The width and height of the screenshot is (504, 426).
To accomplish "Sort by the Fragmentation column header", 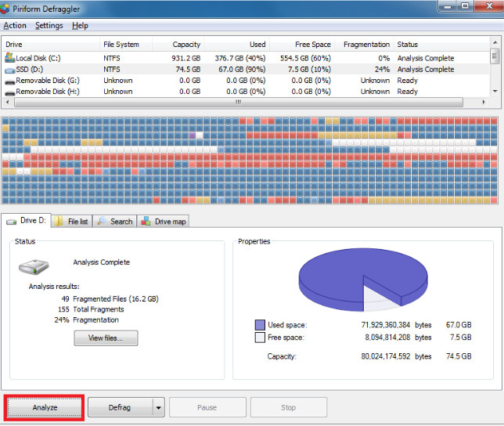I will tap(364, 45).
